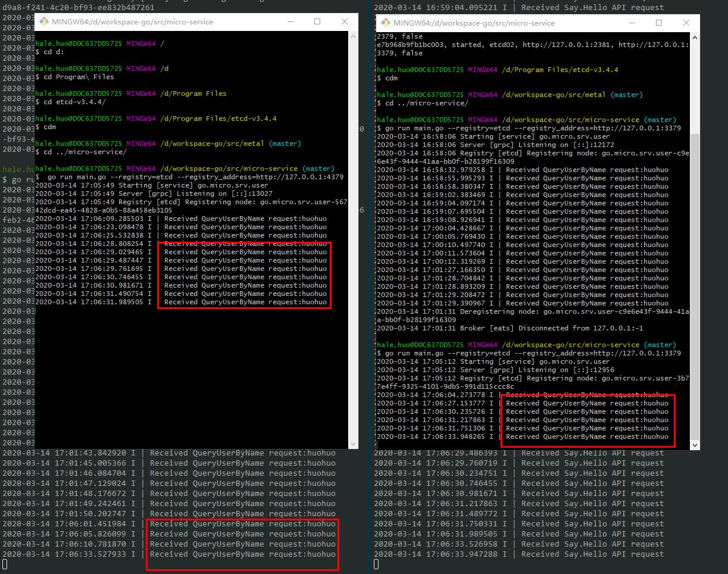Click log line timestamped 17:06:09.285503

181,219
